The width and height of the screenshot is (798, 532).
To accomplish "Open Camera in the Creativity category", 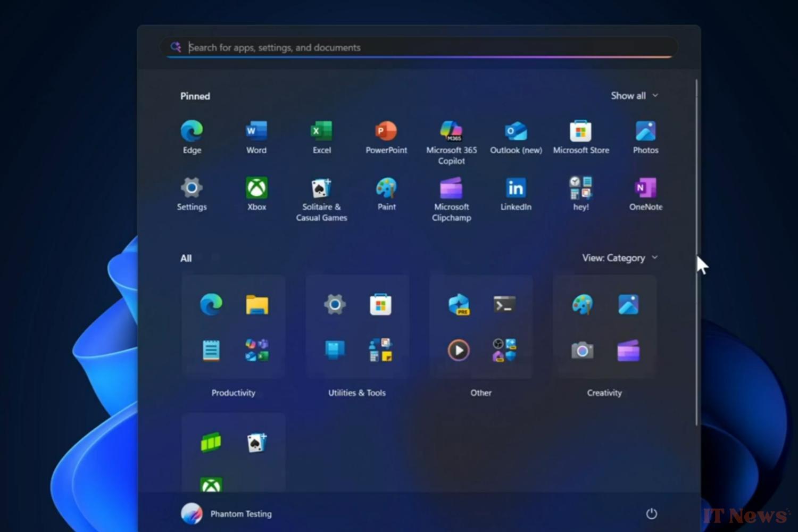I will point(582,351).
